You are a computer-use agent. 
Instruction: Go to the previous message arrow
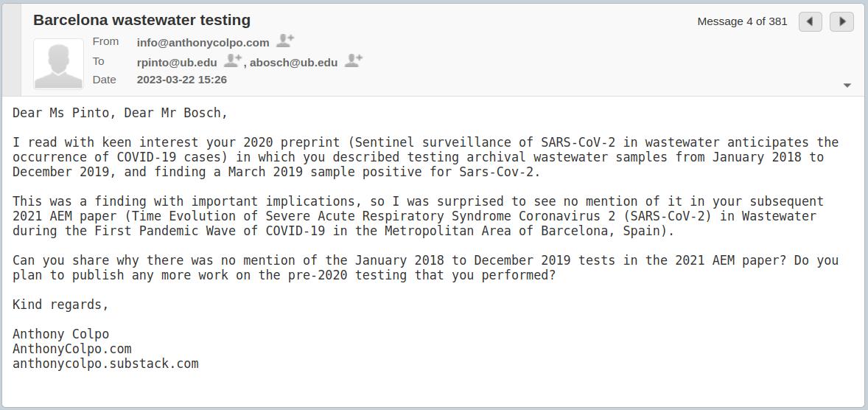pyautogui.click(x=810, y=21)
